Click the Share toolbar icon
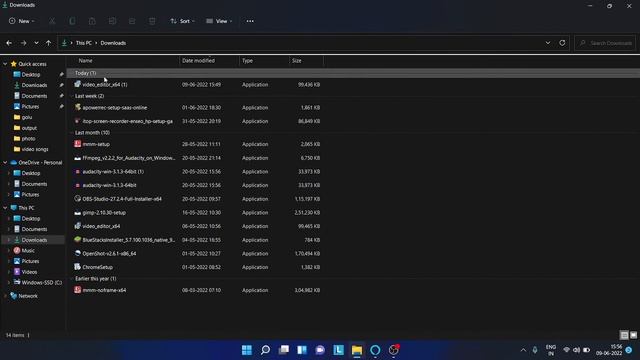The image size is (640, 360). click(x=132, y=21)
